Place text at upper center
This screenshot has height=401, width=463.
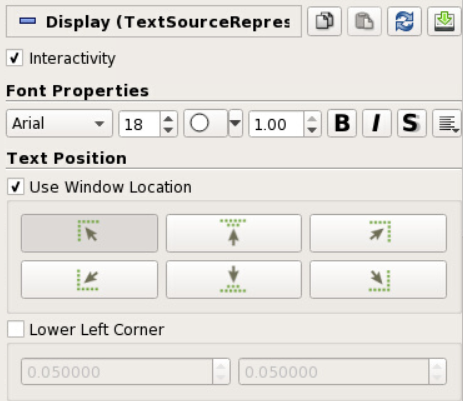click(x=234, y=233)
